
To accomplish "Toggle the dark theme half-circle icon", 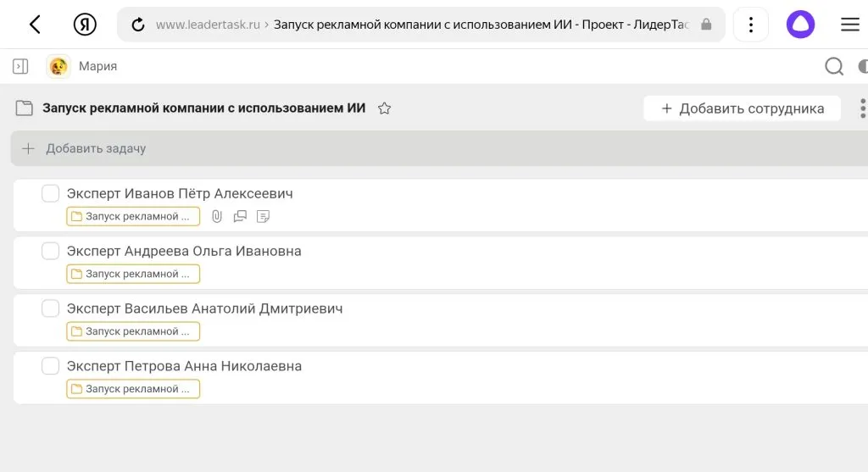I will click(863, 66).
